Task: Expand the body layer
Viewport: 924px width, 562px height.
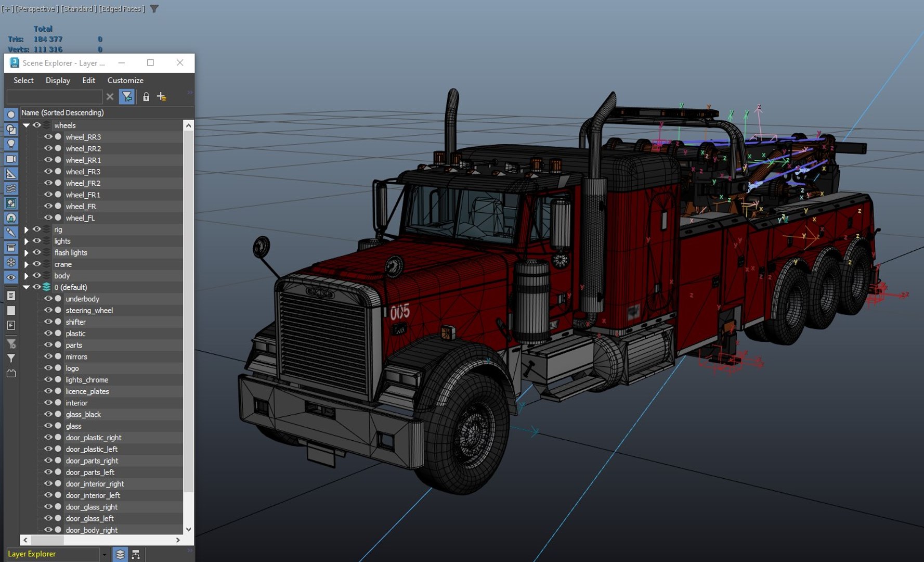Action: coord(26,276)
